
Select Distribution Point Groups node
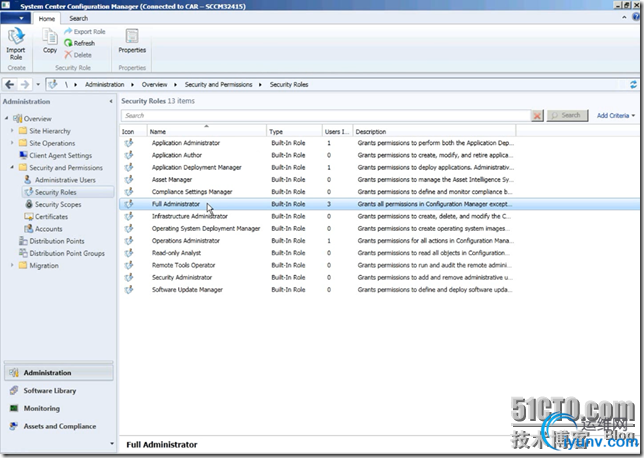click(62, 253)
